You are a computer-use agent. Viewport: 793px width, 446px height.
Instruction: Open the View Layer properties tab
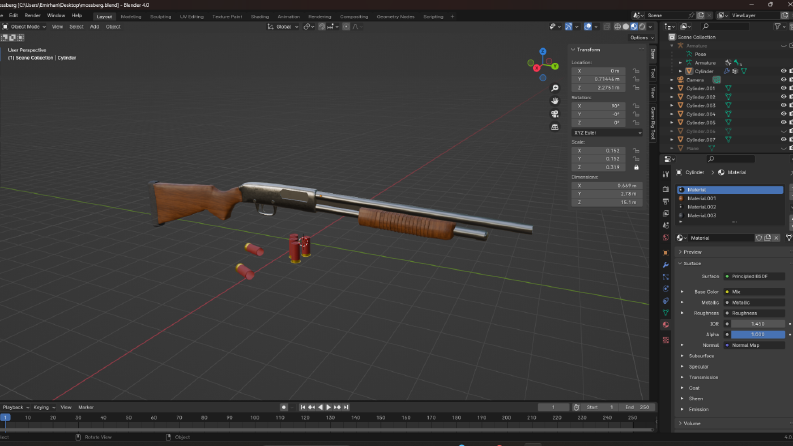coord(666,213)
